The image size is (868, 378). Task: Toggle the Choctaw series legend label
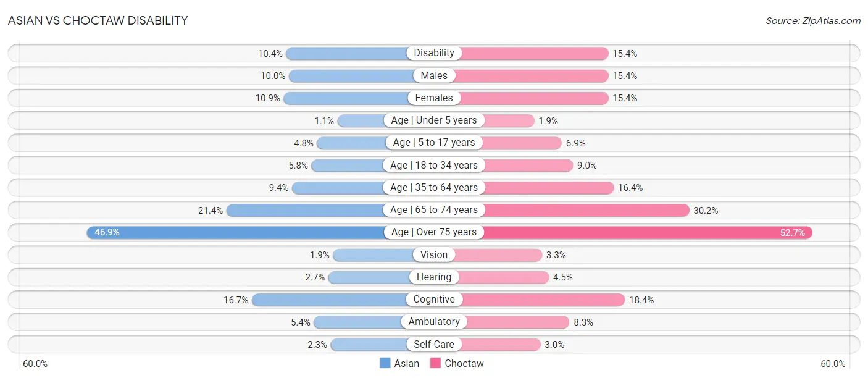click(x=464, y=363)
